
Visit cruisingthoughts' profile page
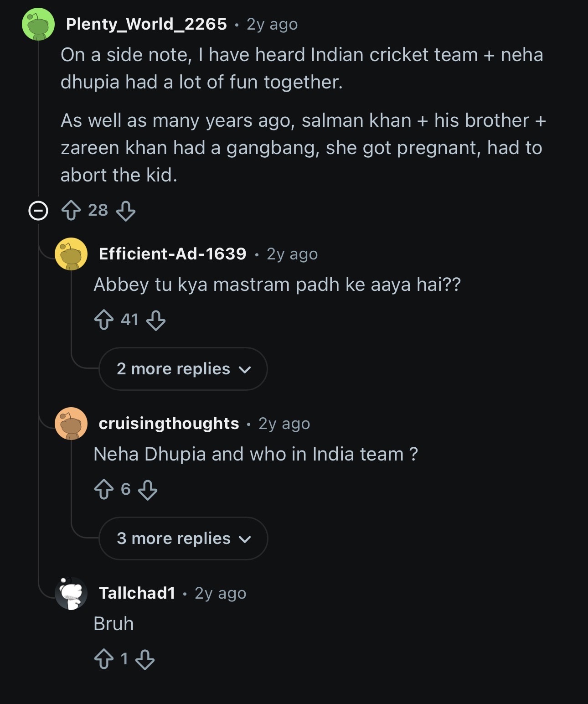coord(169,424)
